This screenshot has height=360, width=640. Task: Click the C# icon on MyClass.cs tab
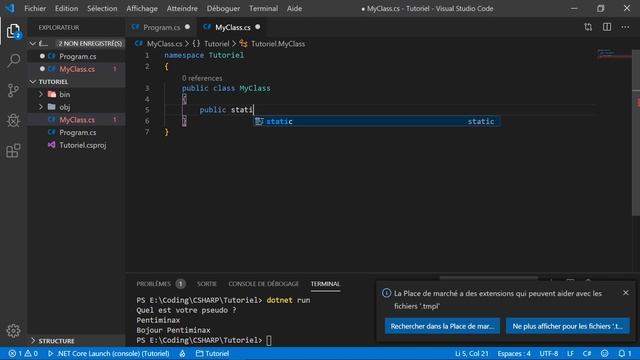[207, 27]
